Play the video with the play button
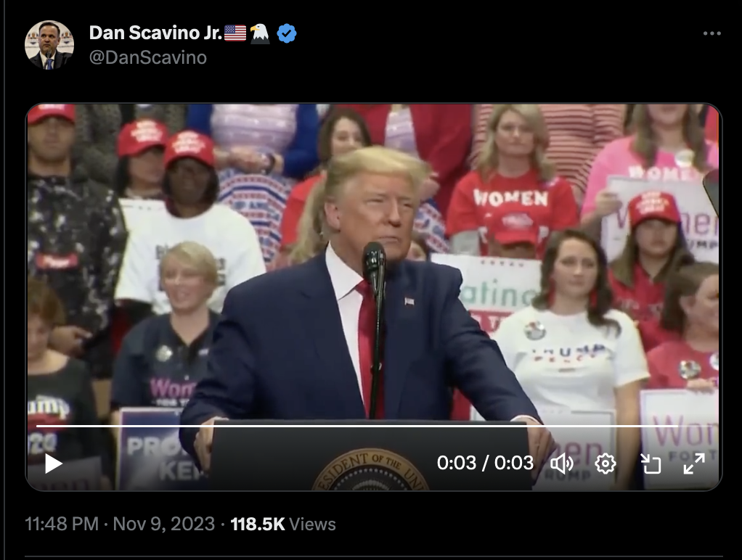 54,464
